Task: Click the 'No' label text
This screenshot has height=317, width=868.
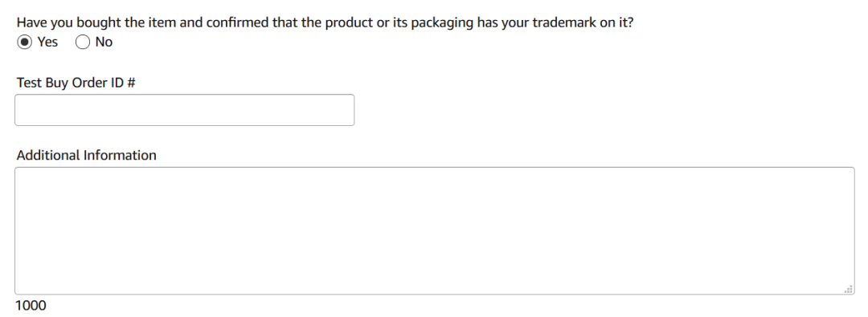Action: point(104,42)
